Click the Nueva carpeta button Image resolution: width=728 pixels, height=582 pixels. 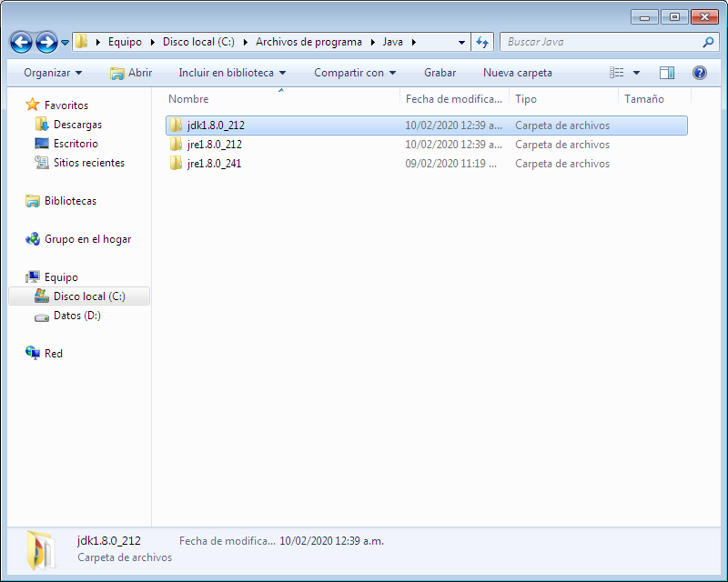pyautogui.click(x=517, y=73)
